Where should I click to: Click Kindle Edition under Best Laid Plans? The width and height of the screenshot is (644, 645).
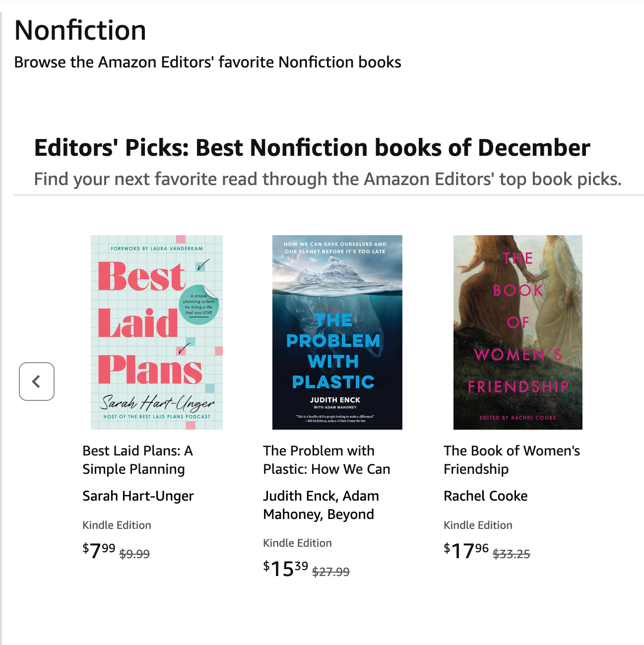click(117, 525)
